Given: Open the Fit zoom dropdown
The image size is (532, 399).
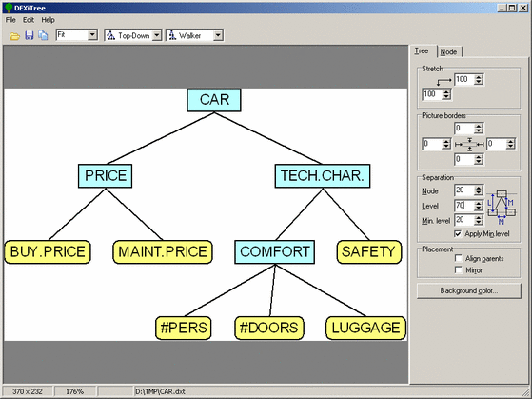Looking at the screenshot, I should (92, 35).
